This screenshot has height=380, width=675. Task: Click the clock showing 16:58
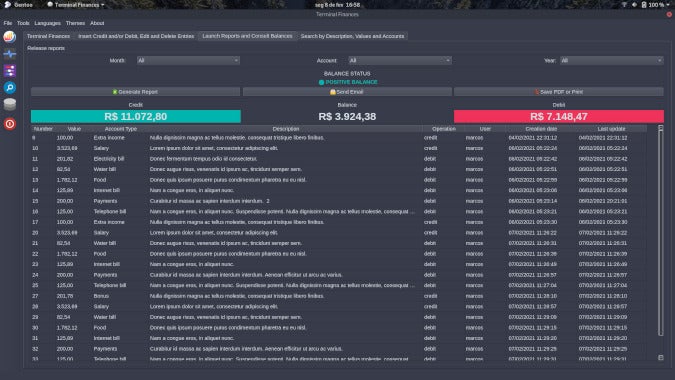coord(338,5)
